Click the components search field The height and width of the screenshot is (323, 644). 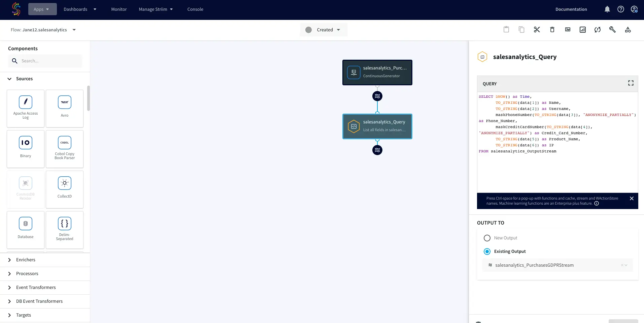tap(49, 61)
